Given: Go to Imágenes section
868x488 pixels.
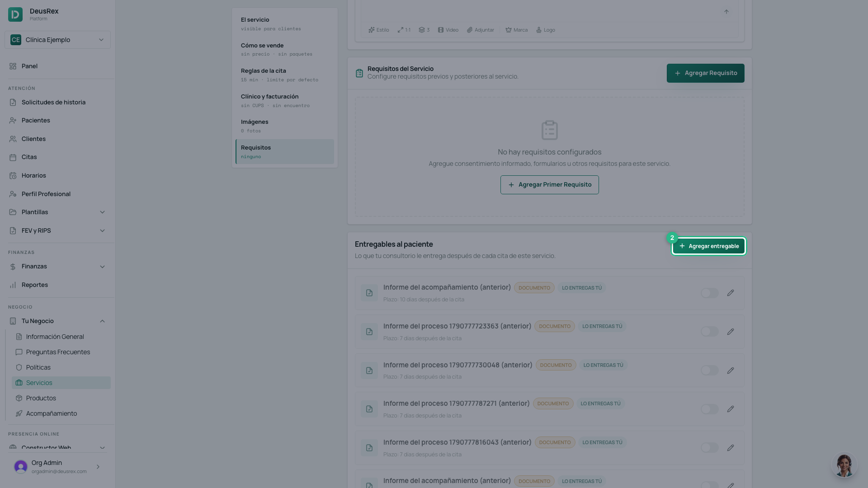Looking at the screenshot, I should point(285,126).
